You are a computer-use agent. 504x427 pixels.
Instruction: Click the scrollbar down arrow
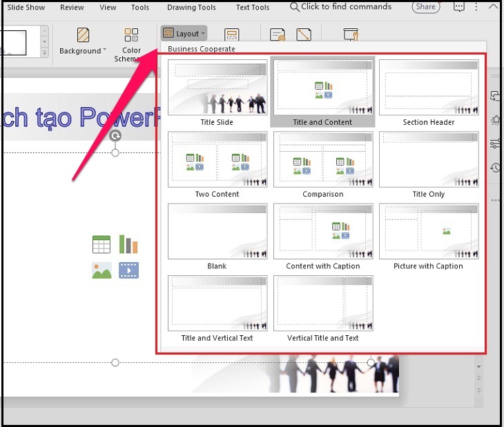pos(479,367)
